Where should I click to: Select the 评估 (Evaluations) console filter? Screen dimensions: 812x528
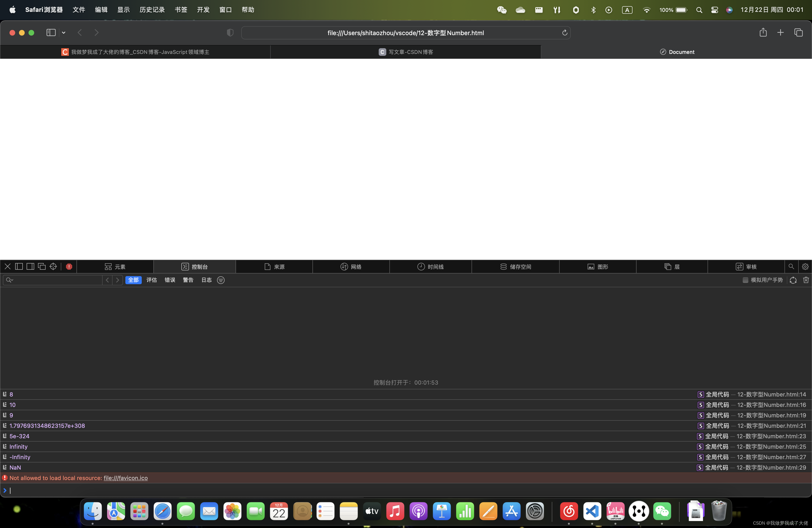[151, 280]
